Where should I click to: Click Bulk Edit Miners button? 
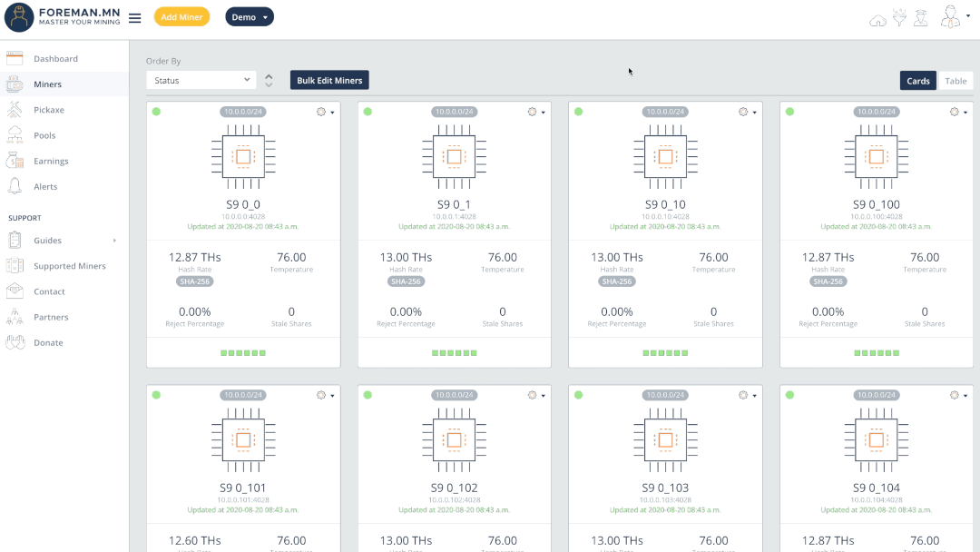(329, 80)
